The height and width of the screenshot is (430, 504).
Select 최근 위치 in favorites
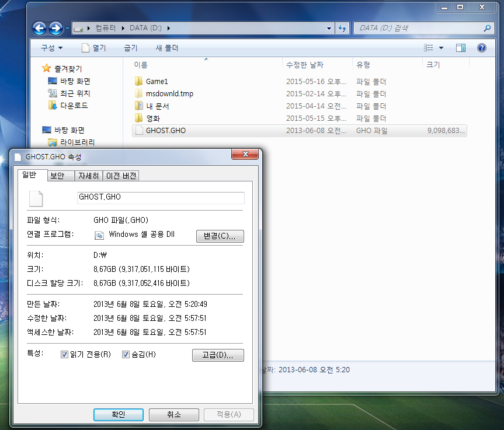click(75, 93)
